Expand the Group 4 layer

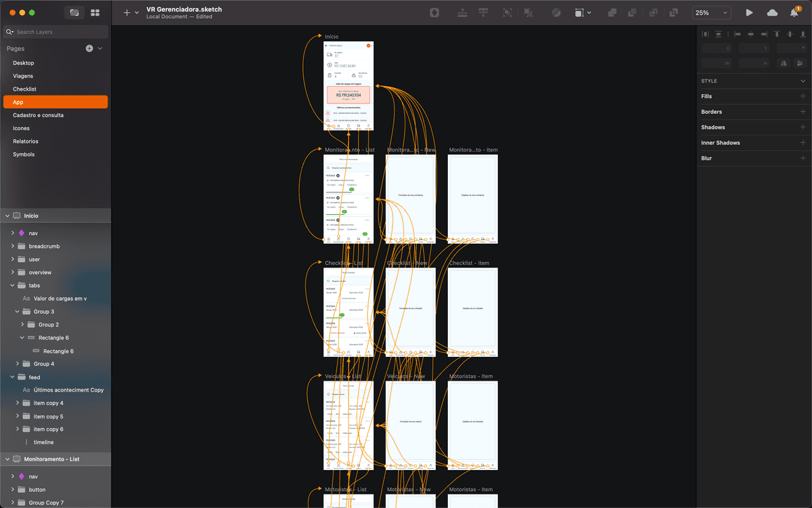click(18, 364)
